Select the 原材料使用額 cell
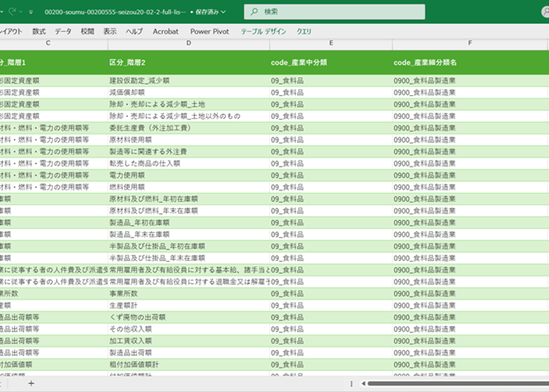549x392 pixels. click(189, 140)
